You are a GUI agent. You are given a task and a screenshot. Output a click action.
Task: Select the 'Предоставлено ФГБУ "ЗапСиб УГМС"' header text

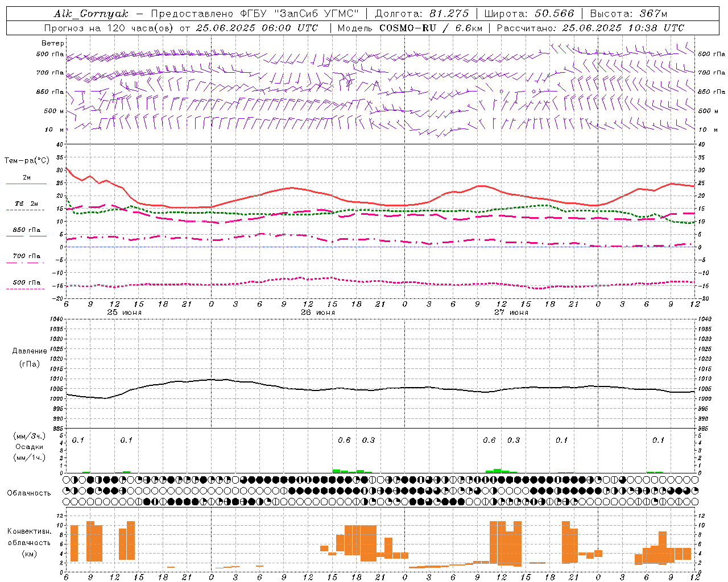[x=255, y=14]
